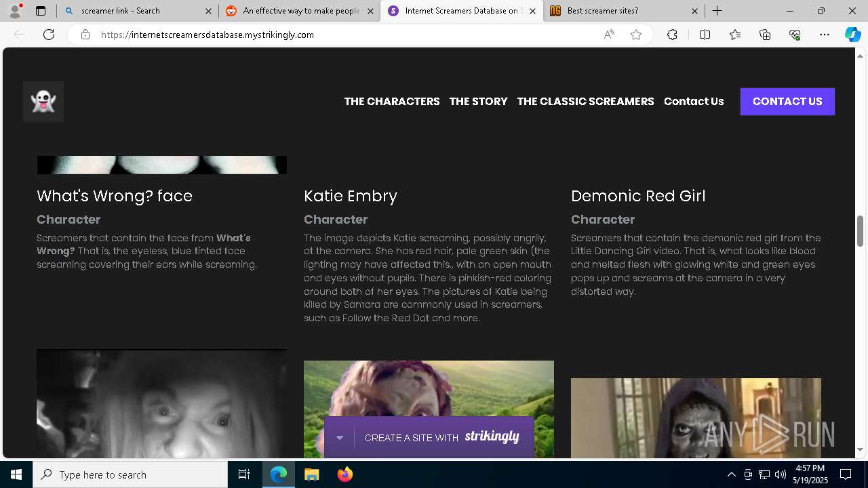Collapse the Strikingly banner dropdown arrow
868x488 pixels.
(x=340, y=438)
